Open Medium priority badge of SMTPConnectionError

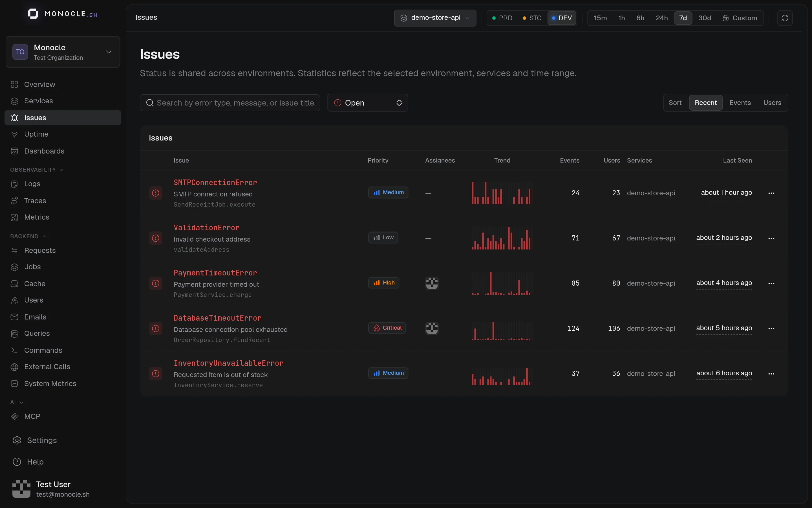388,192
